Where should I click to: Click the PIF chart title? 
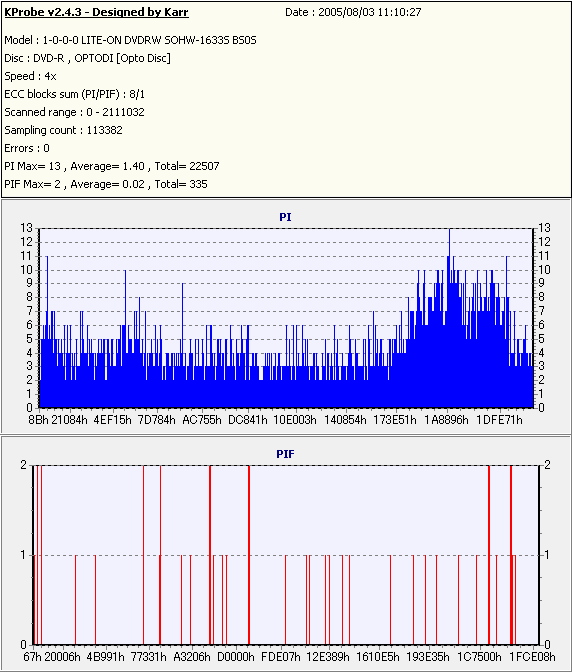pos(285,454)
